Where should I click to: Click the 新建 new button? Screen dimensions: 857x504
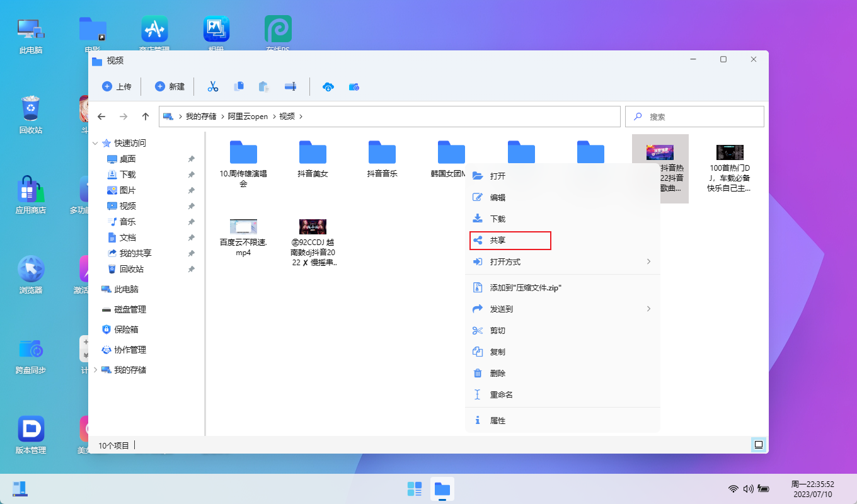(x=170, y=87)
